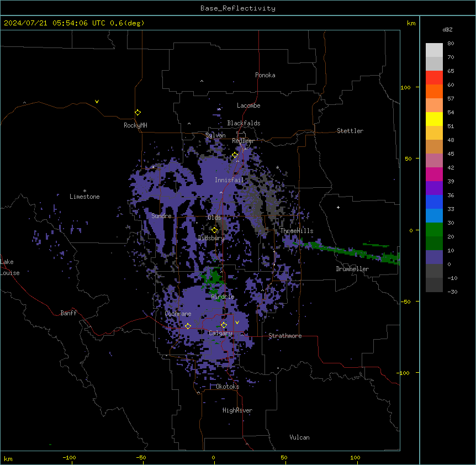Click the yellow diamond marker below RedDeer
This screenshot has width=476, height=465.
(235, 155)
